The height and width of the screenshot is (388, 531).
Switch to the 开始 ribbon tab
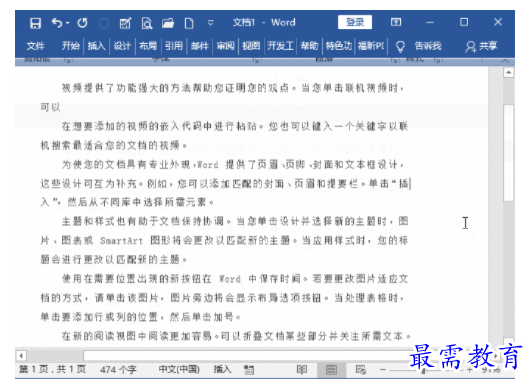(70, 46)
